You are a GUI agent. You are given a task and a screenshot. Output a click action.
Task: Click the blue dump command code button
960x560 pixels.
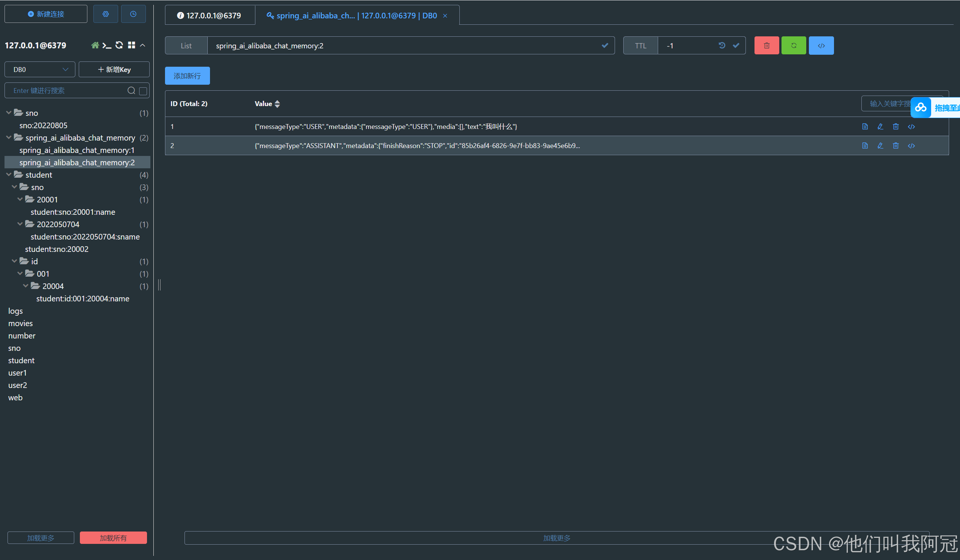coord(820,46)
